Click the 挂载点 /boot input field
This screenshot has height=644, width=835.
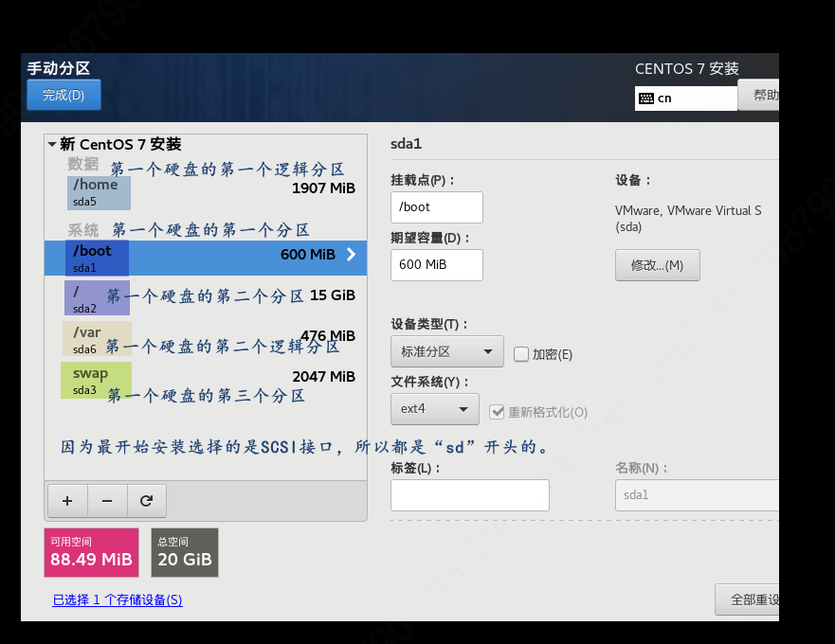point(437,207)
